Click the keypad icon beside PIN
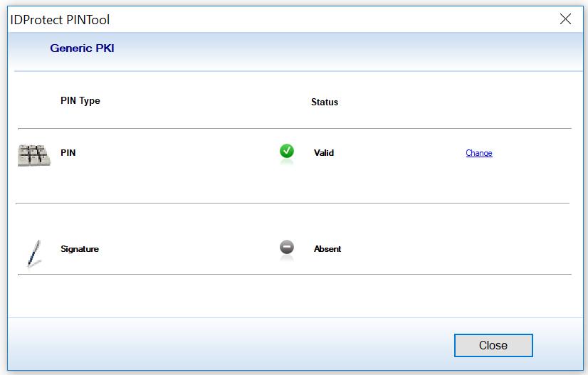588x375 pixels. [x=33, y=155]
